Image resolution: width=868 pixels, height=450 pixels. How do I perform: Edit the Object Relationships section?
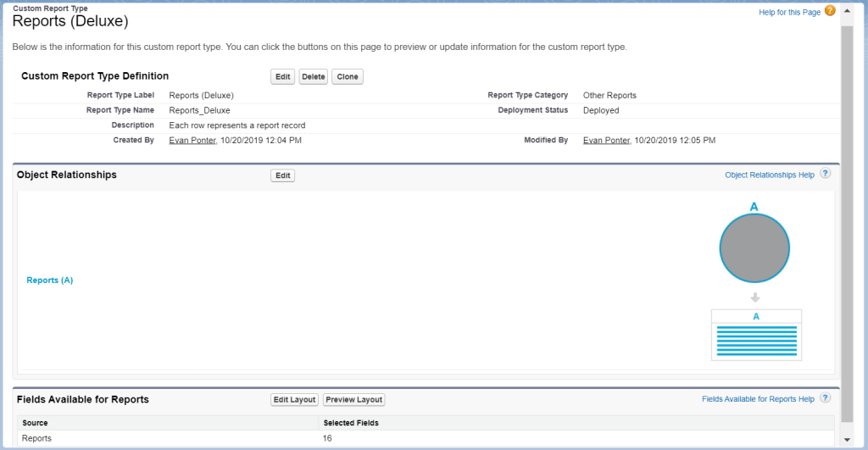pos(282,175)
